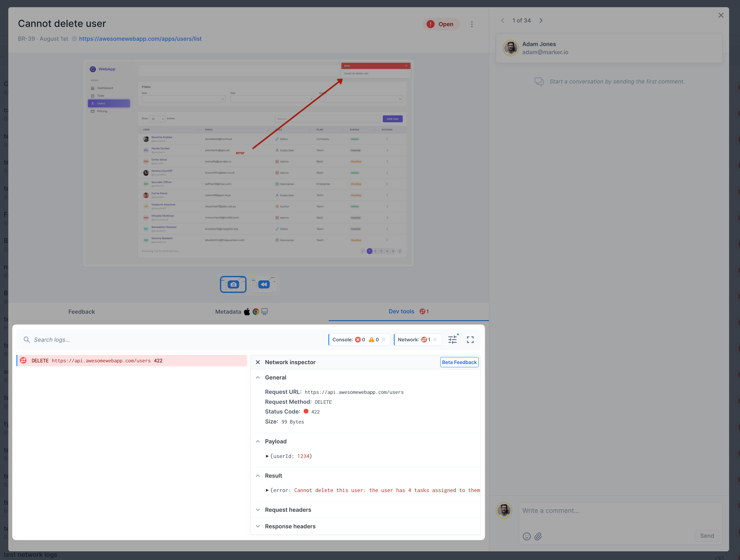Image resolution: width=740 pixels, height=560 pixels.
Task: Click the network error badge on Dev tools
Action: point(424,312)
